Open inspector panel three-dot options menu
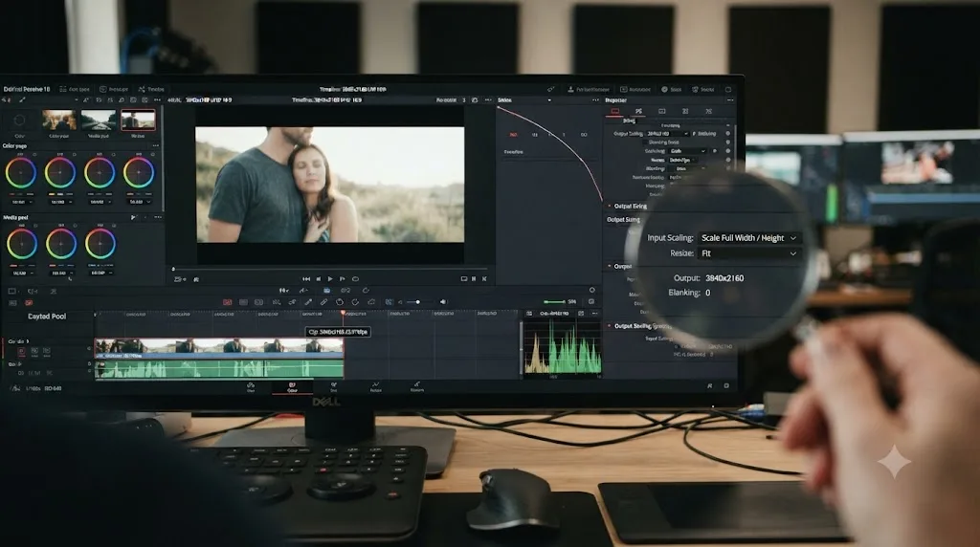 729,99
